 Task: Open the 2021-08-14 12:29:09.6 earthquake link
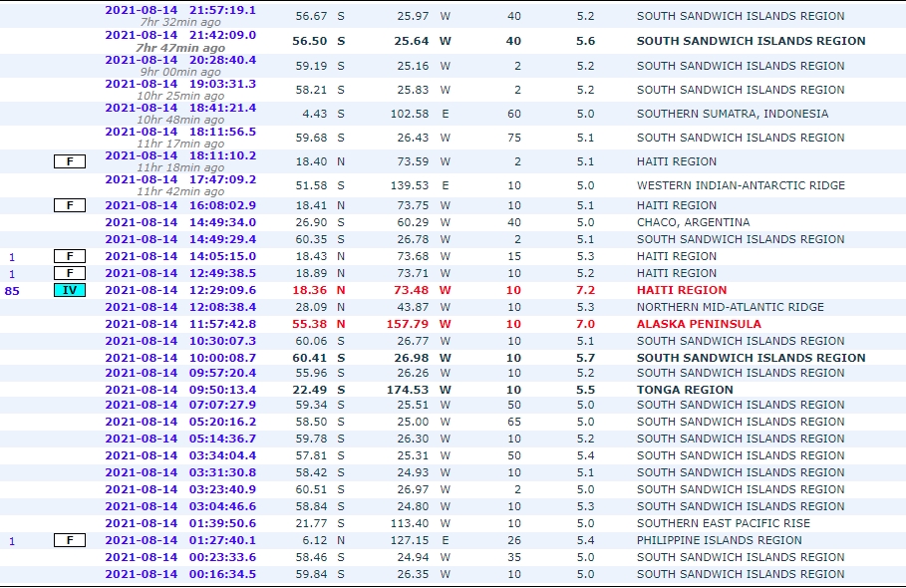179,290
